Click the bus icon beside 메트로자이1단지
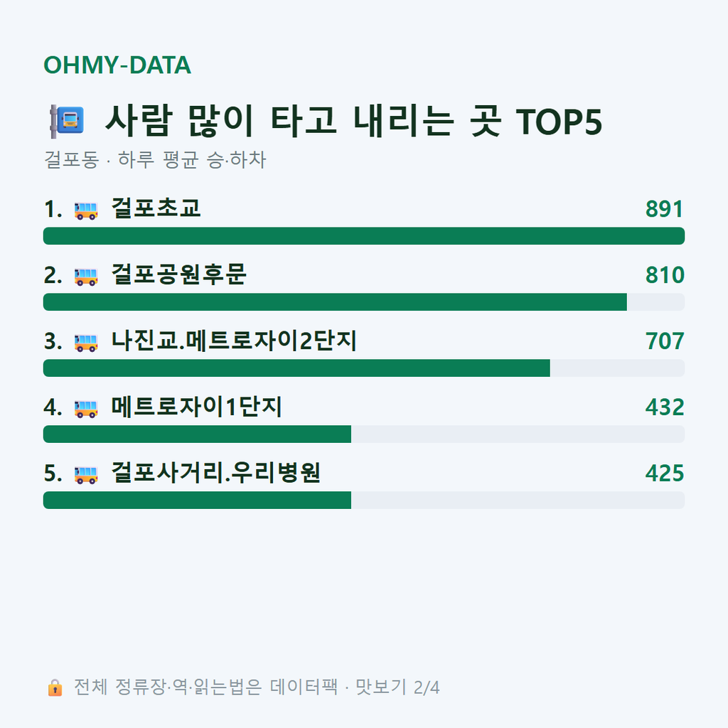This screenshot has width=728, height=728. [86, 409]
